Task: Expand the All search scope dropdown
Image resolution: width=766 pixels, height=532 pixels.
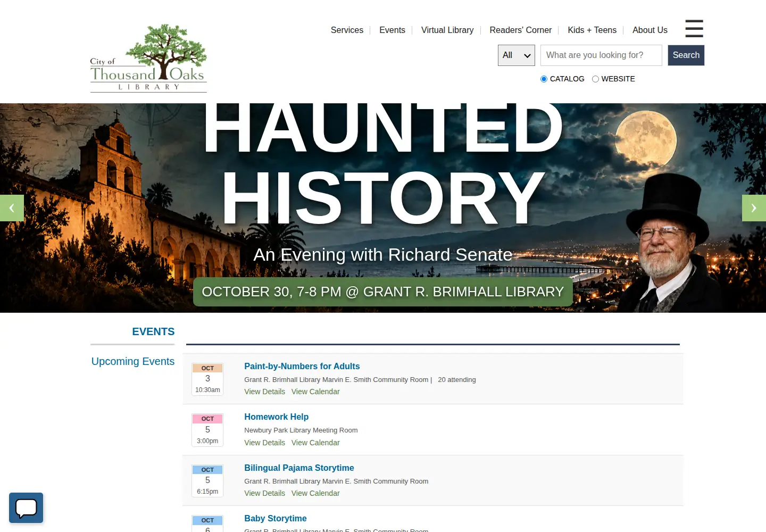Action: [517, 55]
